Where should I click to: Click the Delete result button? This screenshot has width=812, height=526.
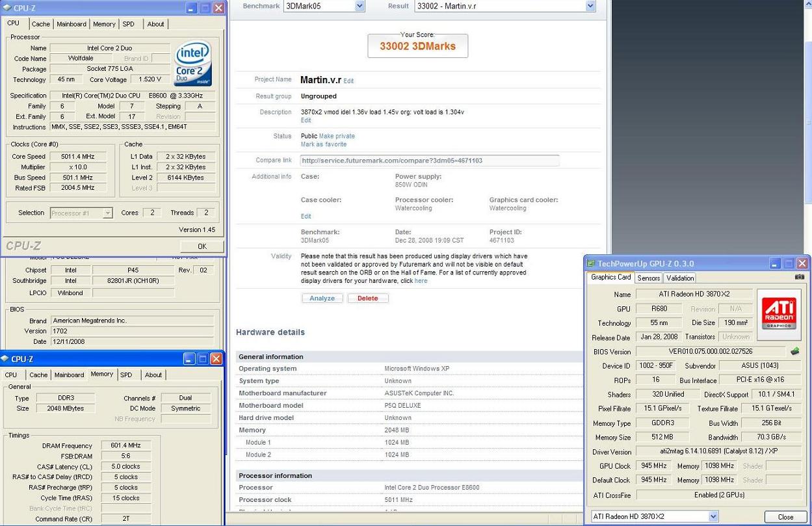[367, 298]
